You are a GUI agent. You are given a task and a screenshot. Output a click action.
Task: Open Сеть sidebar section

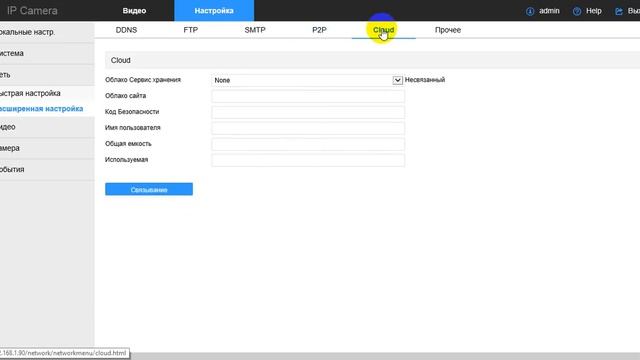click(47, 75)
